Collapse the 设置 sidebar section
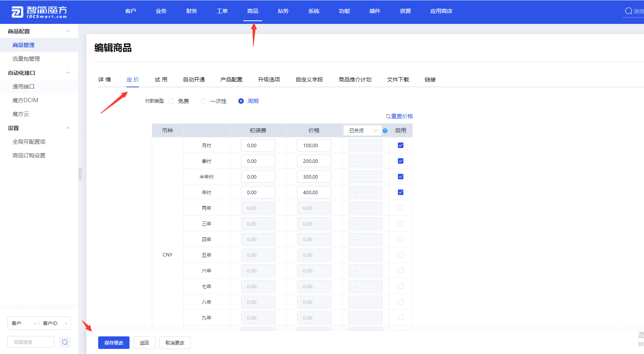 click(68, 128)
